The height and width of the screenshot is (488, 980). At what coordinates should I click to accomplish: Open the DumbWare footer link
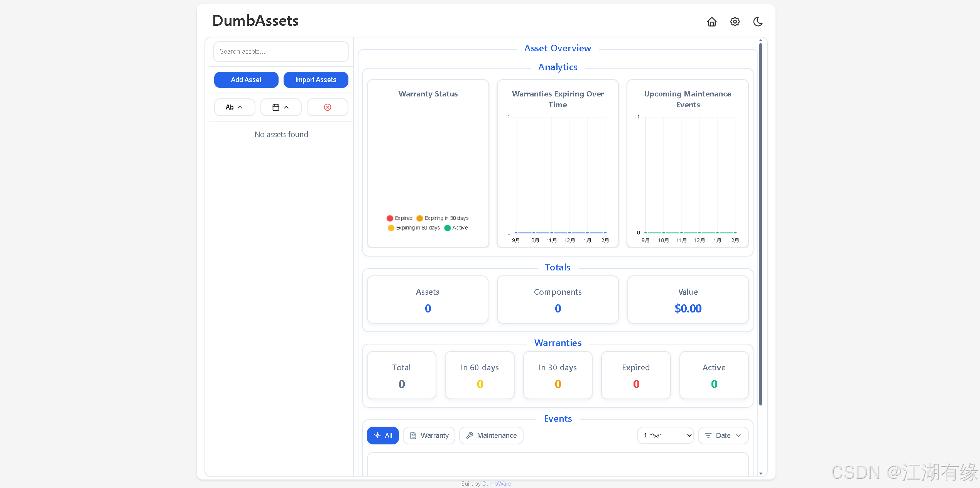pyautogui.click(x=496, y=484)
